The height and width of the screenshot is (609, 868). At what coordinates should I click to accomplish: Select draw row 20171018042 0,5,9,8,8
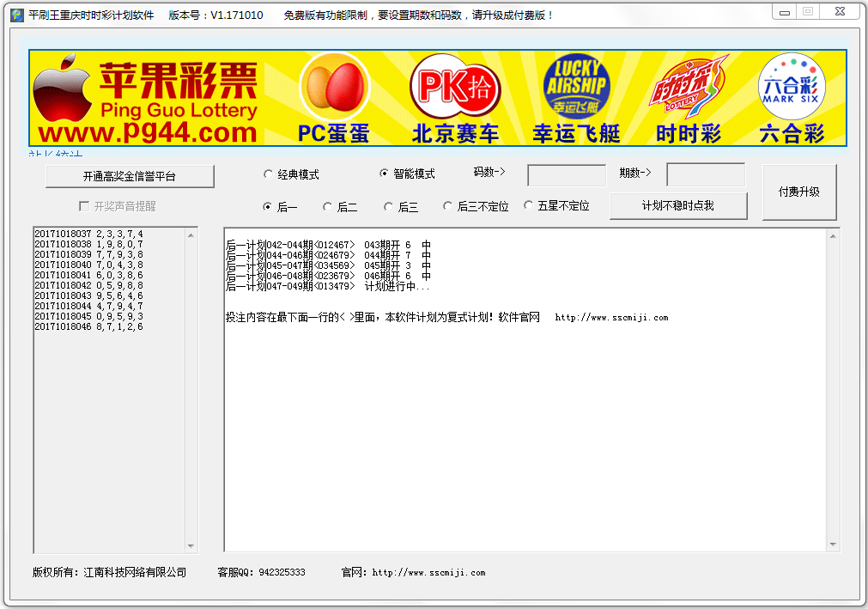point(88,286)
